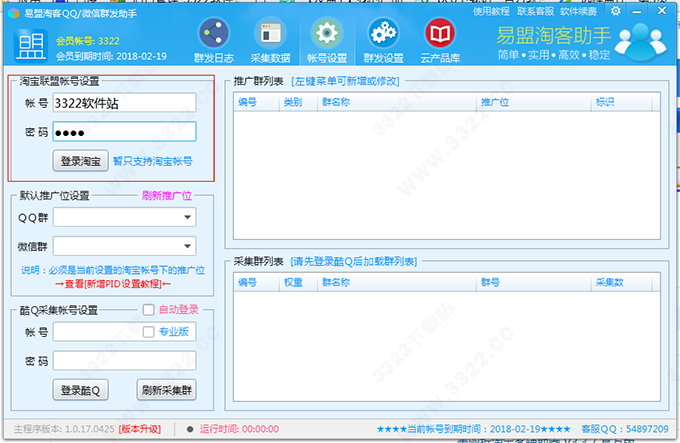Open the 云产品库 book icon
This screenshot has height=443, width=680.
click(x=440, y=33)
